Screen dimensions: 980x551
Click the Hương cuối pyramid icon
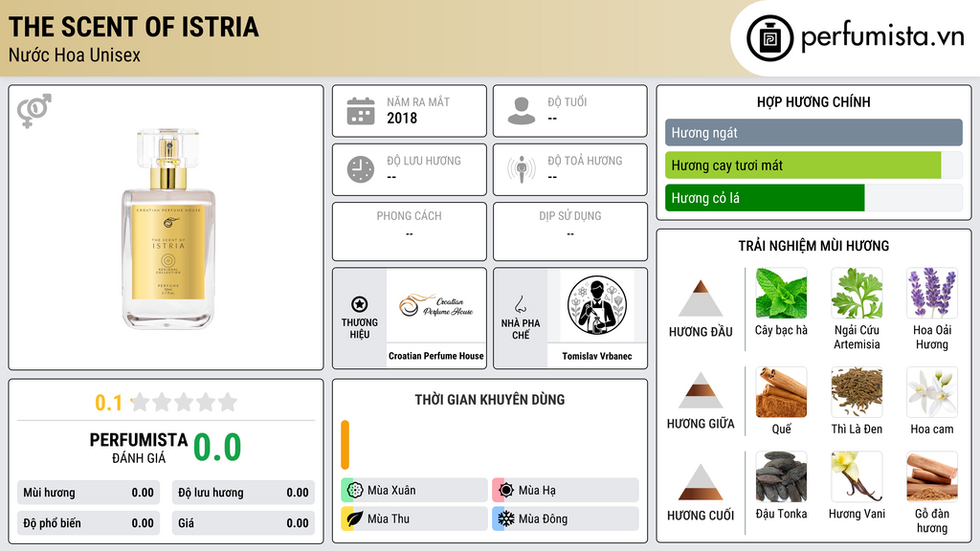pos(701,482)
